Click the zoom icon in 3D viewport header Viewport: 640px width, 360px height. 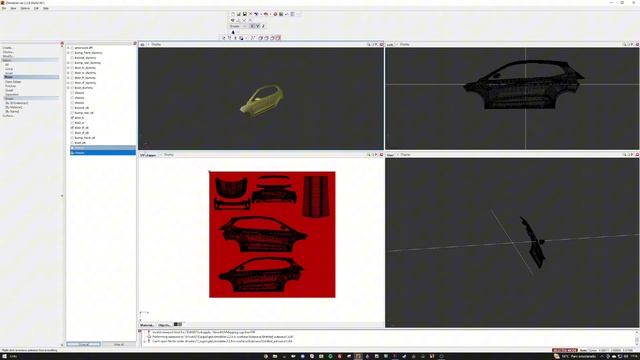[x=369, y=44]
